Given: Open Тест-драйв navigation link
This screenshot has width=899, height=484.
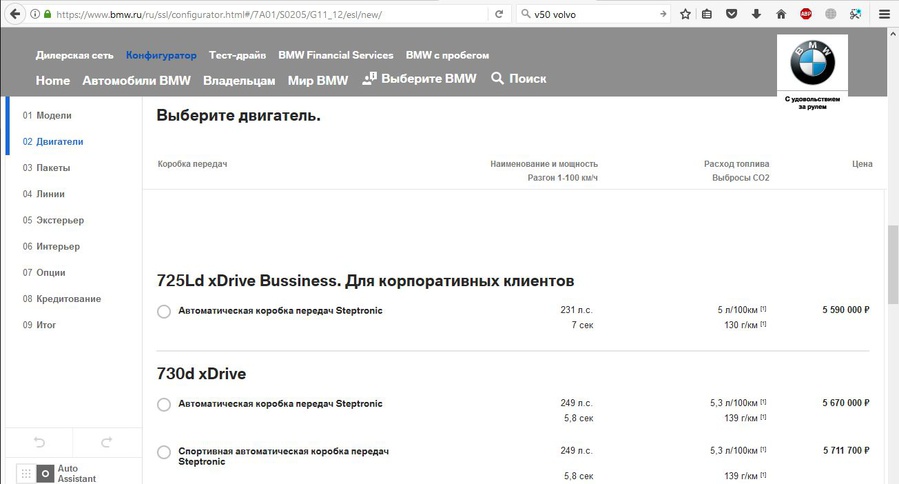Looking at the screenshot, I should click(x=237, y=55).
